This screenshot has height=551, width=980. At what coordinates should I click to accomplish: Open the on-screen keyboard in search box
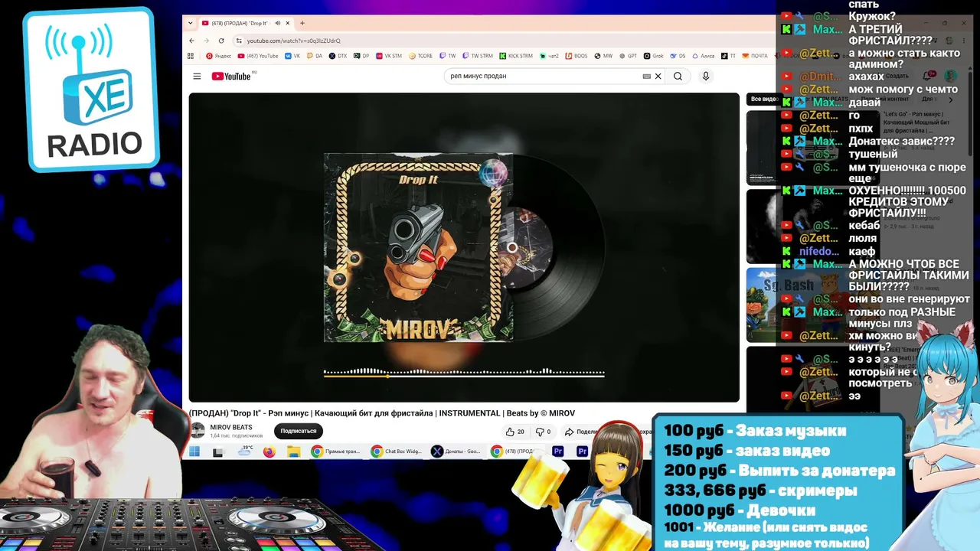tap(647, 77)
